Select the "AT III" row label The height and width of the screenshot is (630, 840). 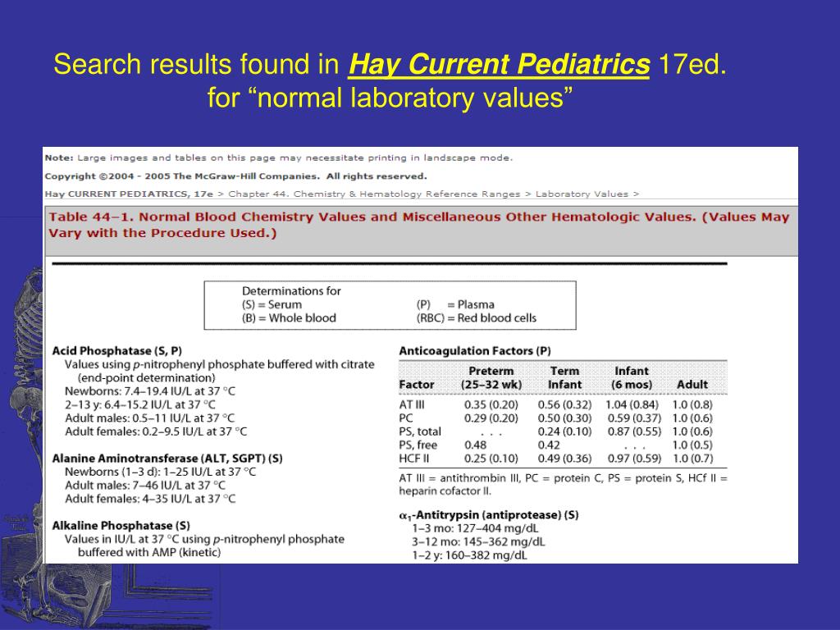[412, 405]
